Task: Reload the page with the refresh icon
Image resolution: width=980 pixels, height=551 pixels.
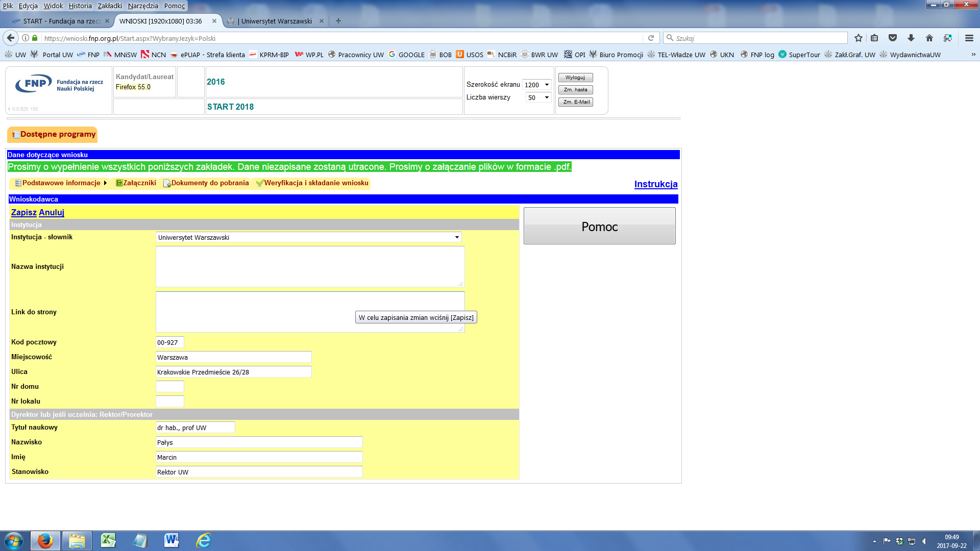Action: [x=651, y=38]
